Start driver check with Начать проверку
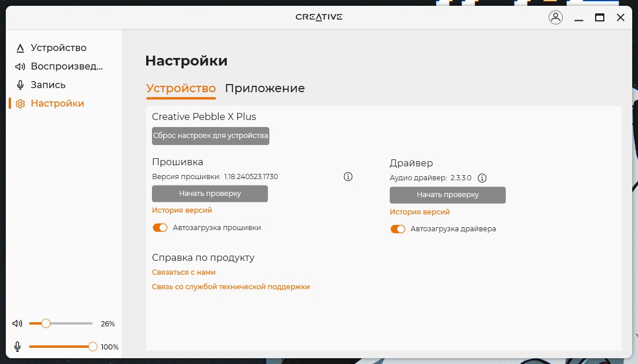 [x=448, y=195]
